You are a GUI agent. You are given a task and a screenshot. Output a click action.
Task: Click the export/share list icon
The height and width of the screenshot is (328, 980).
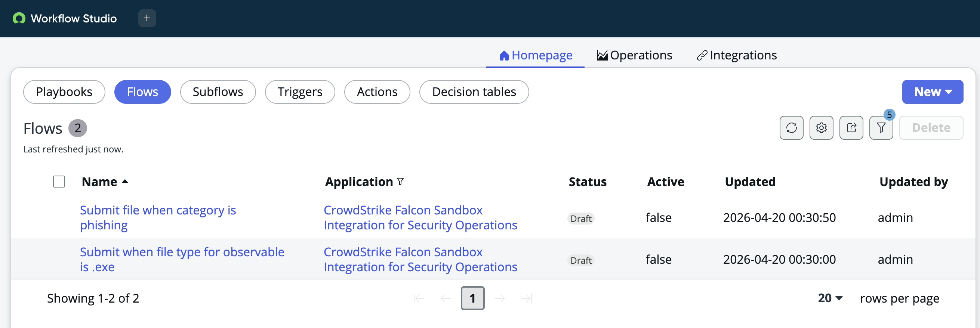pos(851,128)
